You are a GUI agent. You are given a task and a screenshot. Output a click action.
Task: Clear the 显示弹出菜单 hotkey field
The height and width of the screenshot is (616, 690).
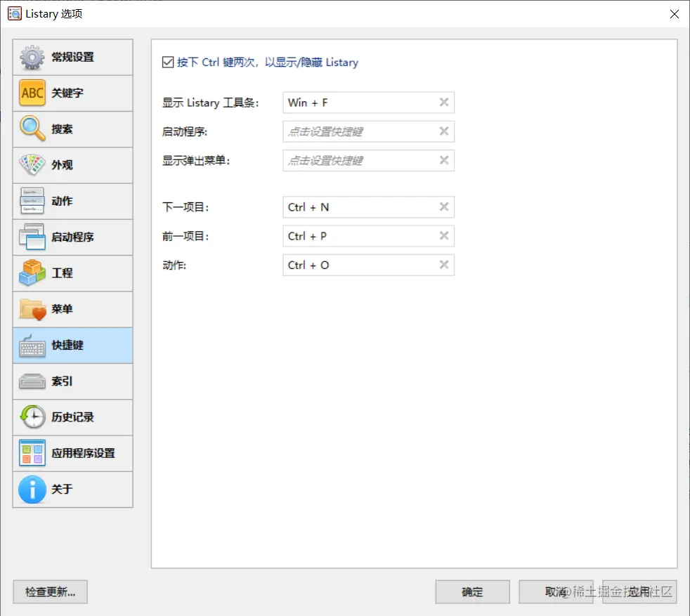point(444,160)
